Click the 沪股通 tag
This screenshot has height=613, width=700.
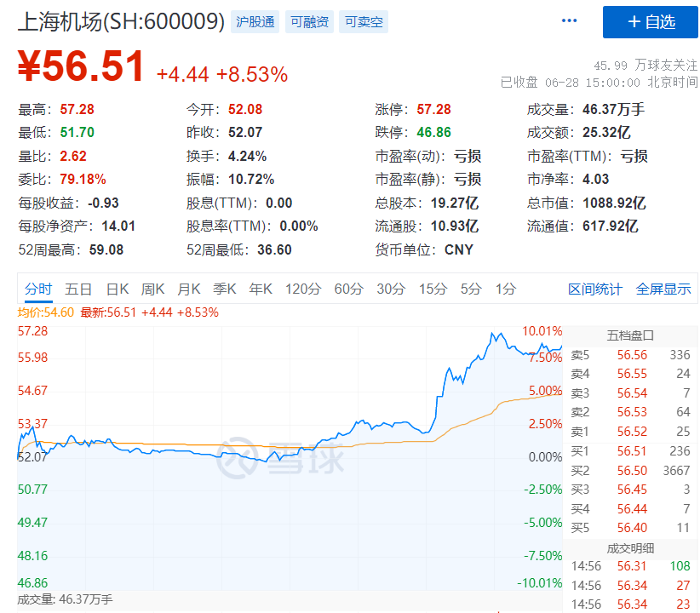pyautogui.click(x=254, y=22)
